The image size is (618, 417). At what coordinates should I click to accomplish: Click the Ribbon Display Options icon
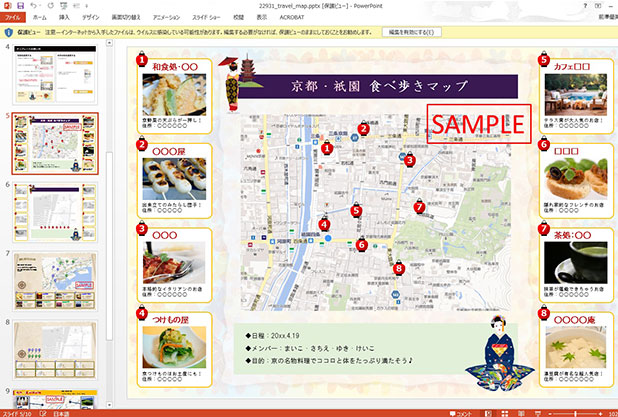tap(598, 6)
